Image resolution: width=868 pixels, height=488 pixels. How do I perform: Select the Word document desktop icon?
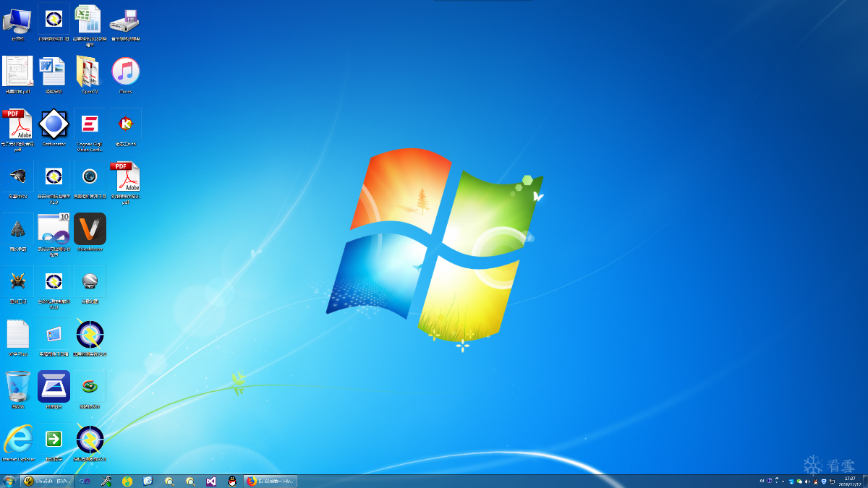[54, 75]
